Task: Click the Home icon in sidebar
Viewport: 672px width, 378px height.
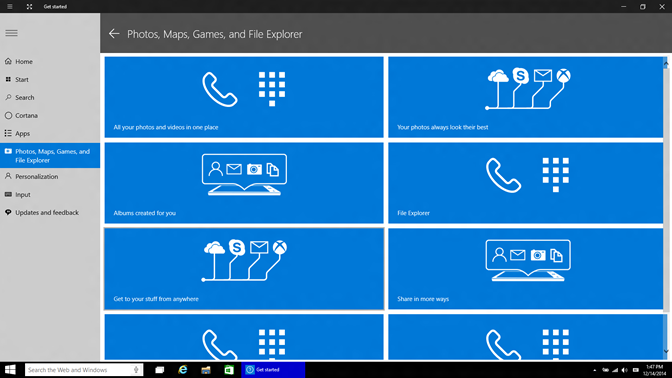Action: [8, 61]
